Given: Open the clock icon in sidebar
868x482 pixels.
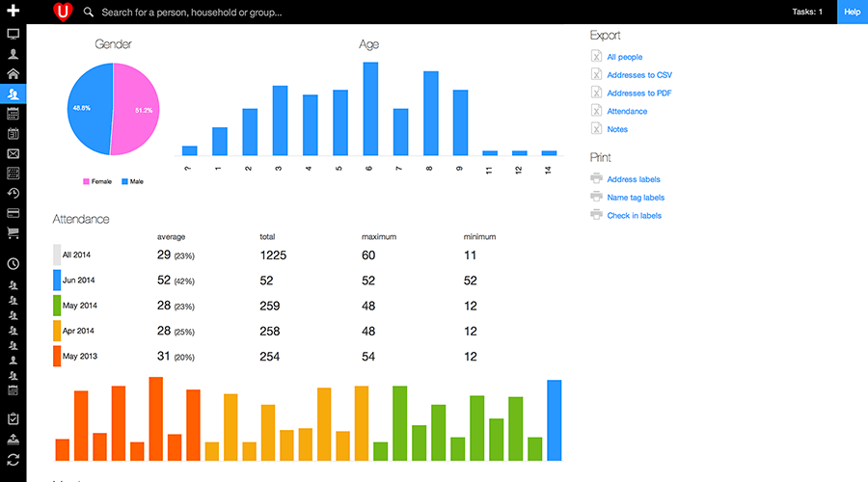Looking at the screenshot, I should click(x=14, y=263).
